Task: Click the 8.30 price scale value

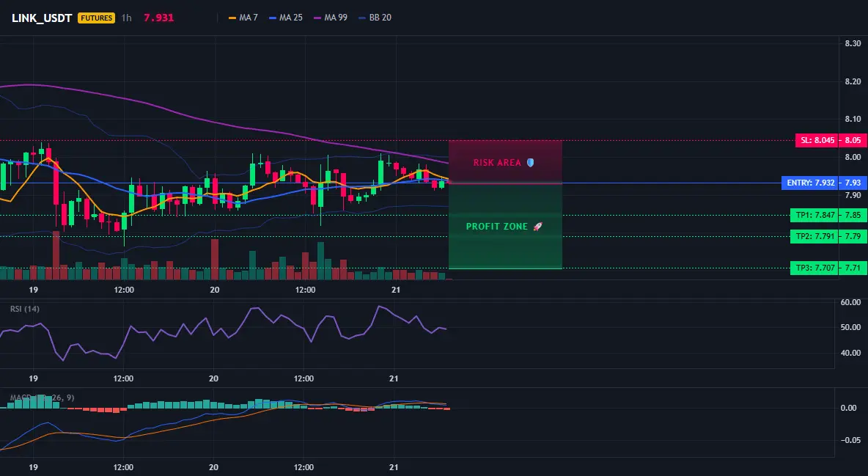Action: [853, 43]
